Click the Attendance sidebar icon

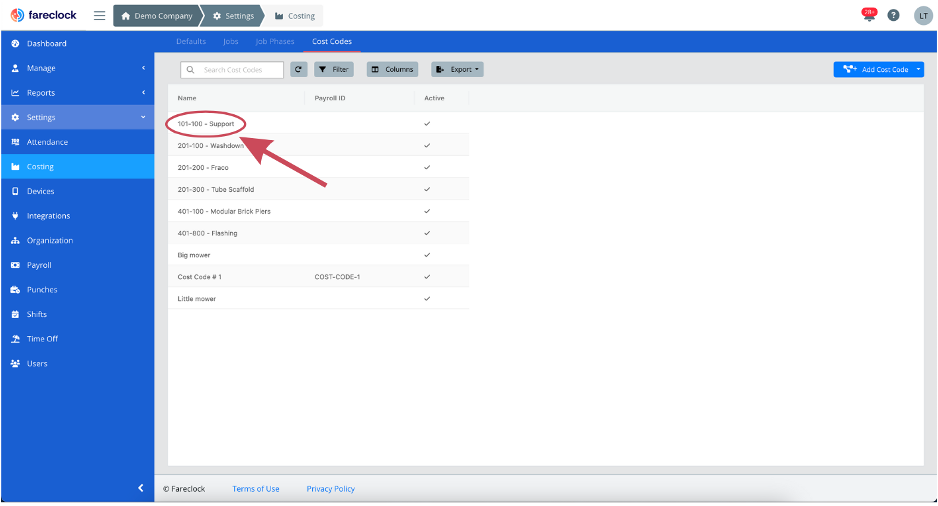(16, 142)
